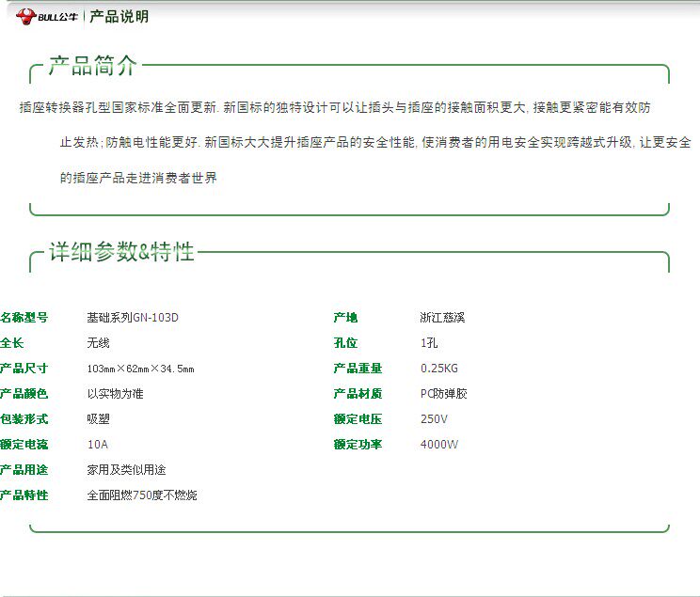Select the 基础系列GN-103D model value
The width and height of the screenshot is (700, 597).
(132, 318)
